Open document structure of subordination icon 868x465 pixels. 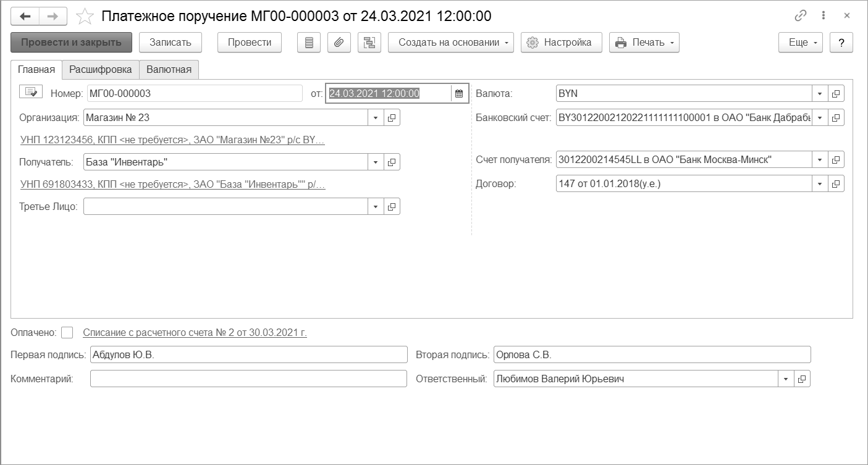pos(369,43)
